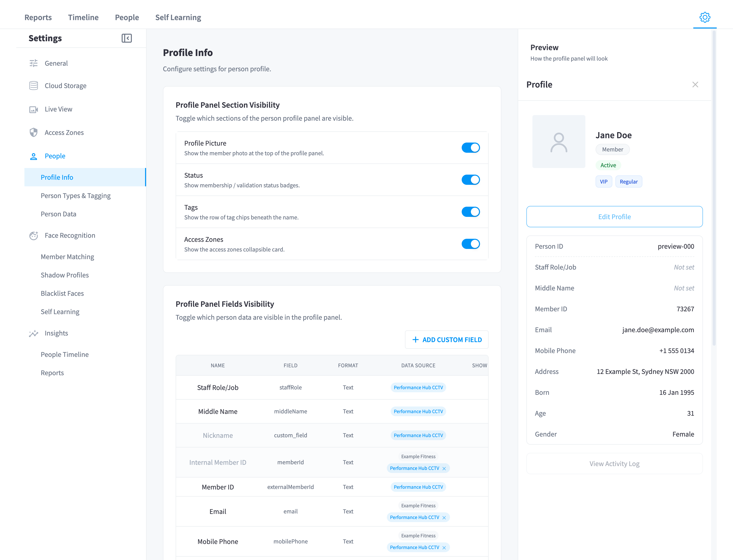Open Live View settings
Image resolution: width=733 pixels, height=560 pixels.
[58, 109]
